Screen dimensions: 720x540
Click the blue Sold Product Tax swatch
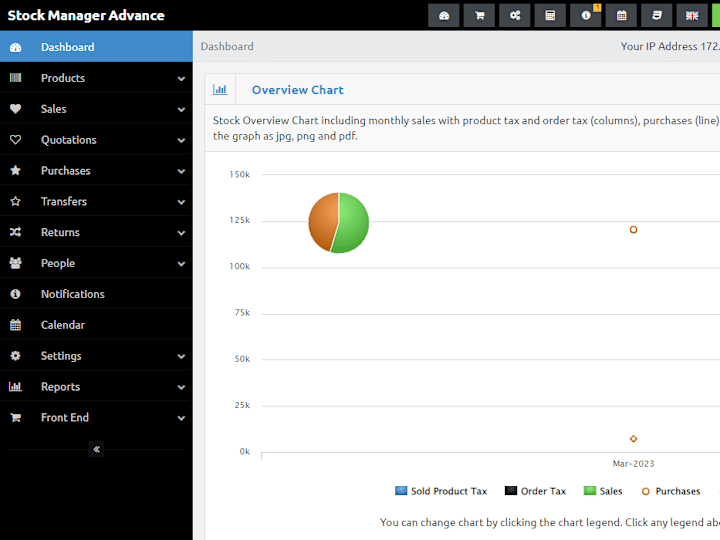click(401, 490)
